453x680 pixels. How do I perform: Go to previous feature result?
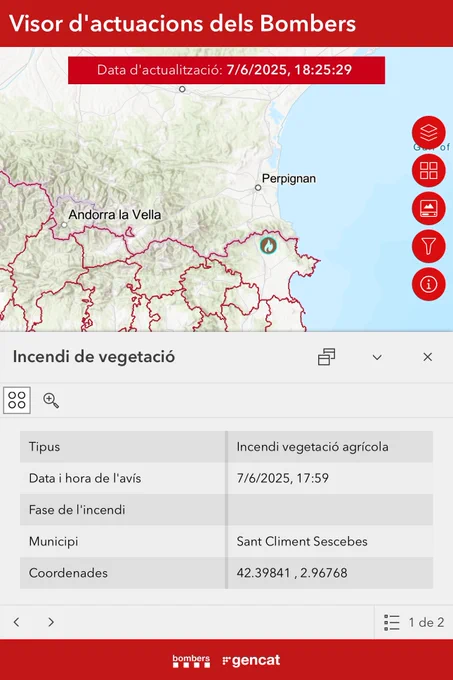tap(16, 622)
